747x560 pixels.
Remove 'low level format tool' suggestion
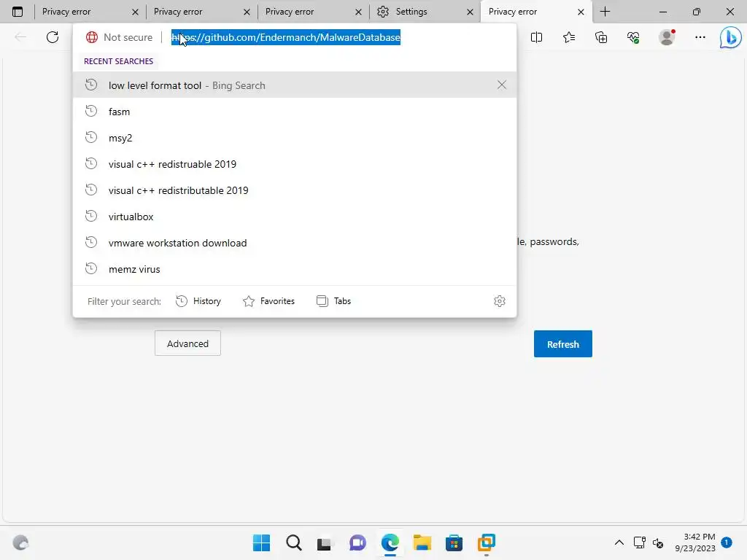[x=502, y=85]
